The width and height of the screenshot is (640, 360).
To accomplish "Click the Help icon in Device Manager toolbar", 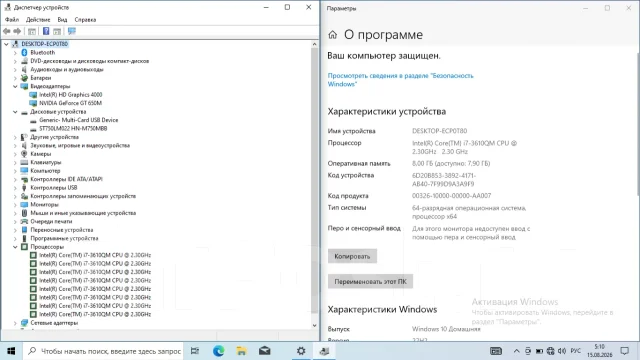I will (46, 31).
